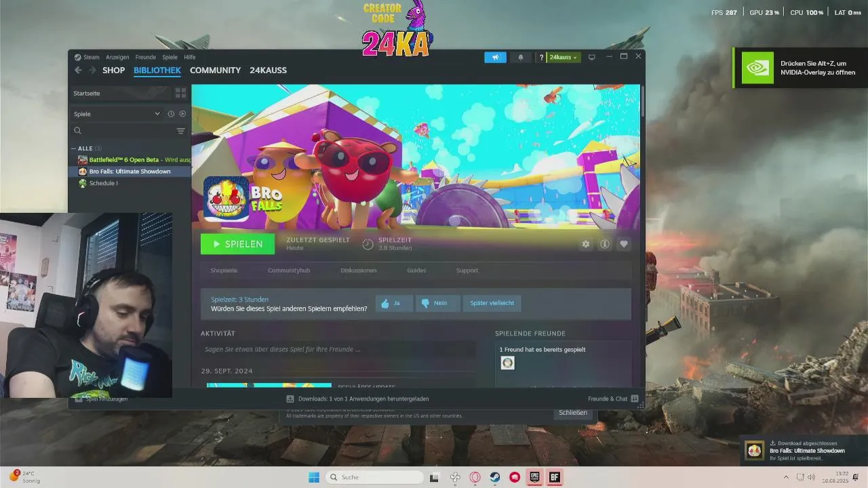Click the green SPIELEN button

click(237, 244)
